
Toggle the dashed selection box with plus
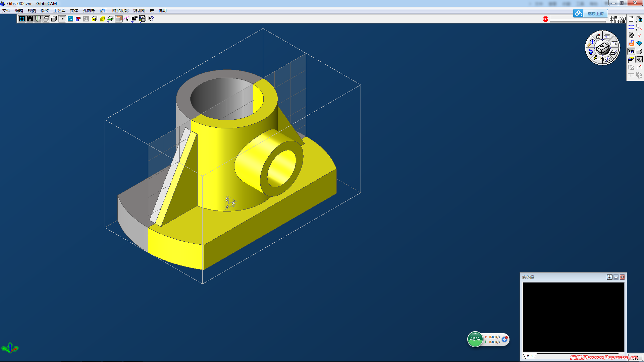[x=62, y=19]
